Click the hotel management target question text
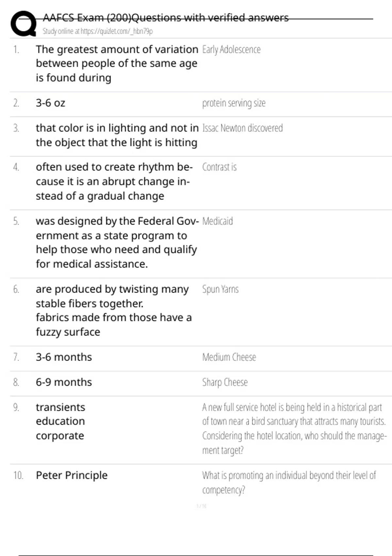Image resolution: width=392 pixels, height=556 pixels. tap(294, 428)
